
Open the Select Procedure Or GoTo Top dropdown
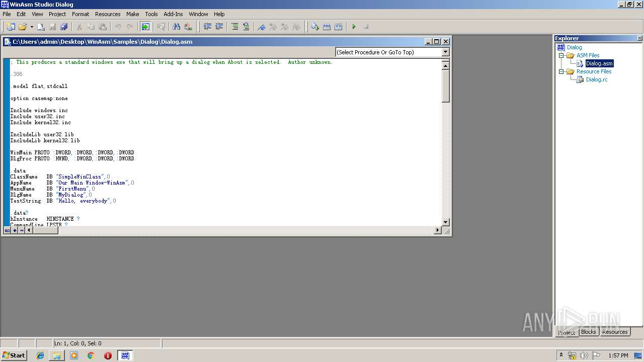tap(445, 52)
